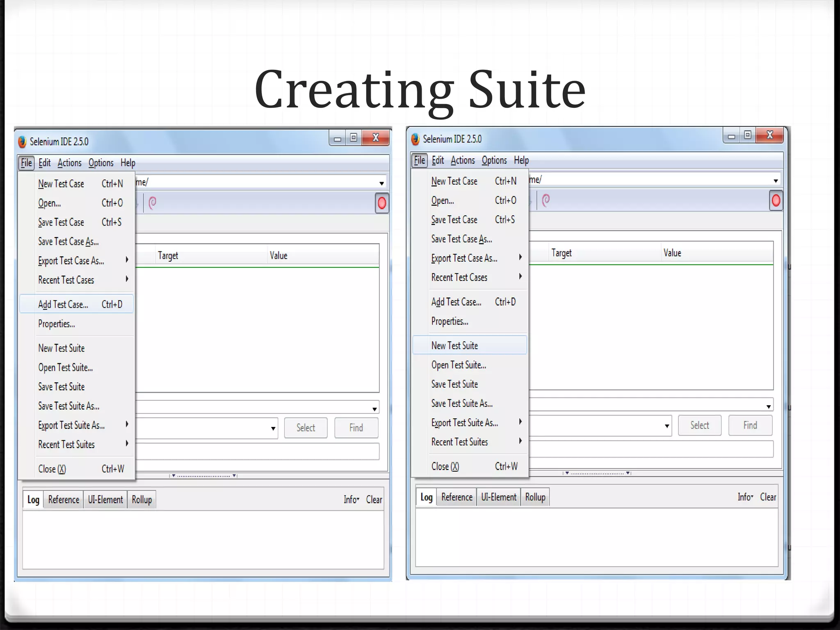
Task: Switch to Log tab in right window
Action: click(427, 497)
